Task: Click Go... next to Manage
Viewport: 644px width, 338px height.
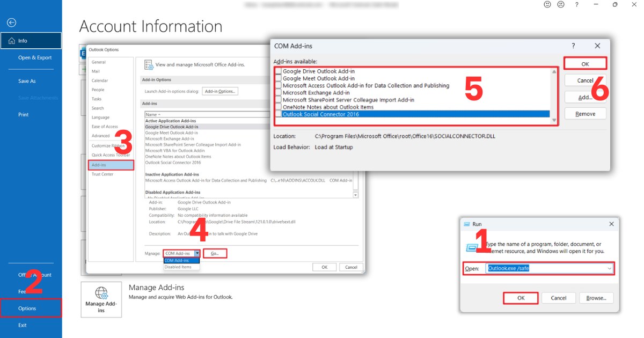Action: coord(215,253)
